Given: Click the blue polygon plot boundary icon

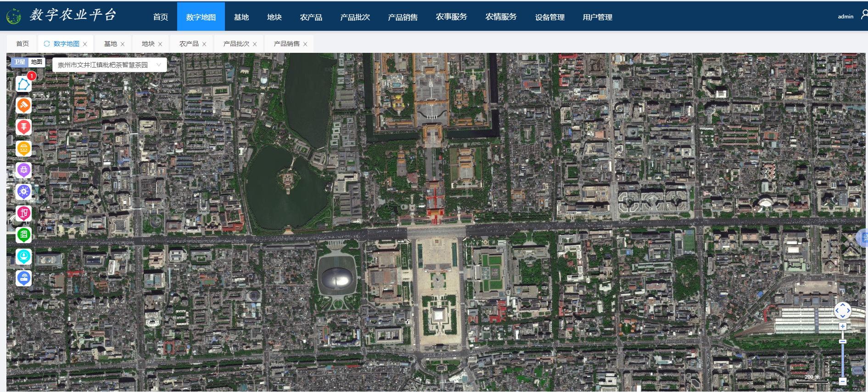Looking at the screenshot, I should click(x=23, y=84).
